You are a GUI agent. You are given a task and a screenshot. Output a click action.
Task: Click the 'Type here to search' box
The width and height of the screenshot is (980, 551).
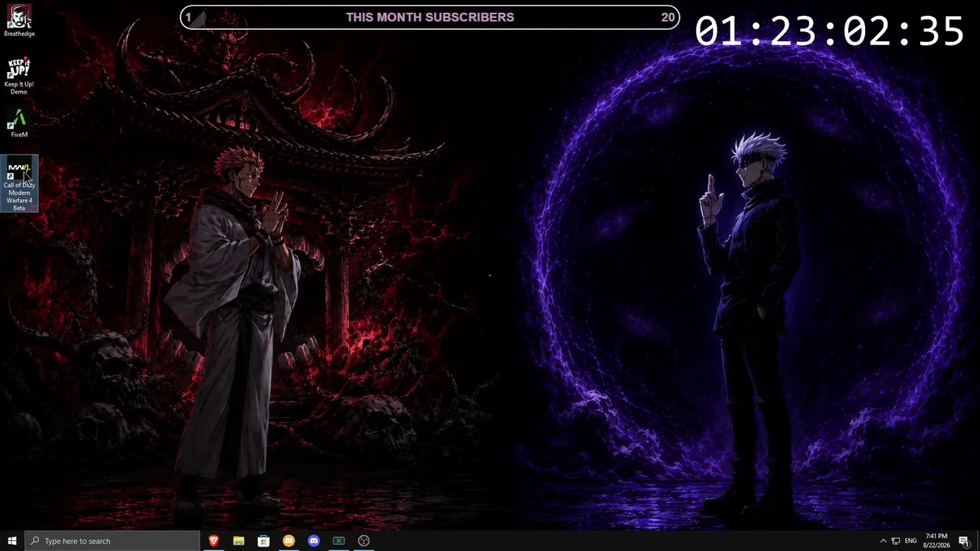point(113,541)
